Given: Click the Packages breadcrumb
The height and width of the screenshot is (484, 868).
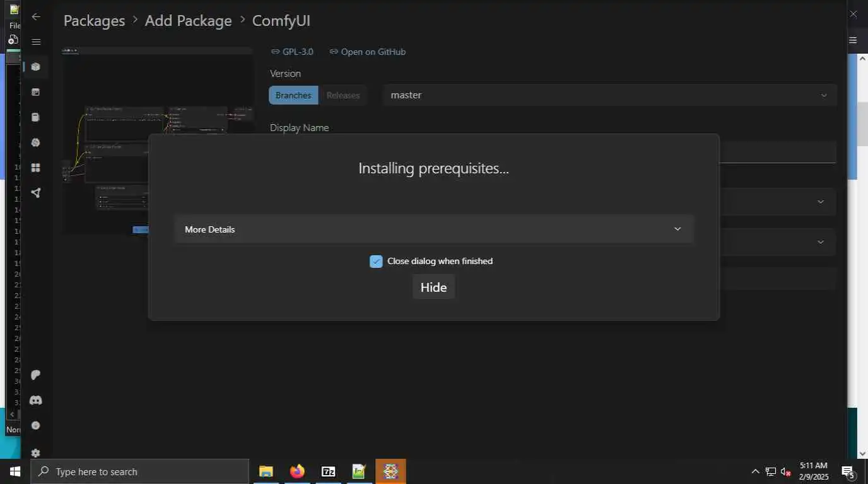Looking at the screenshot, I should [x=94, y=21].
